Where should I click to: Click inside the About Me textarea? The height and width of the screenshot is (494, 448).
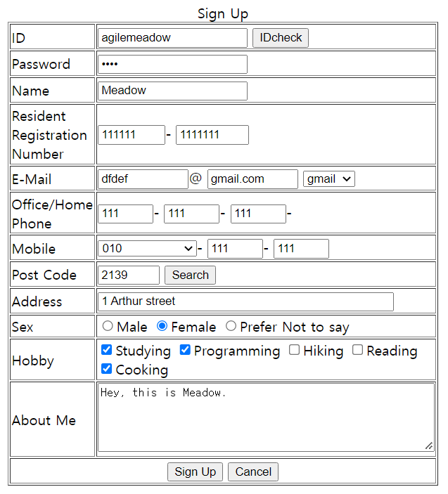(266, 417)
